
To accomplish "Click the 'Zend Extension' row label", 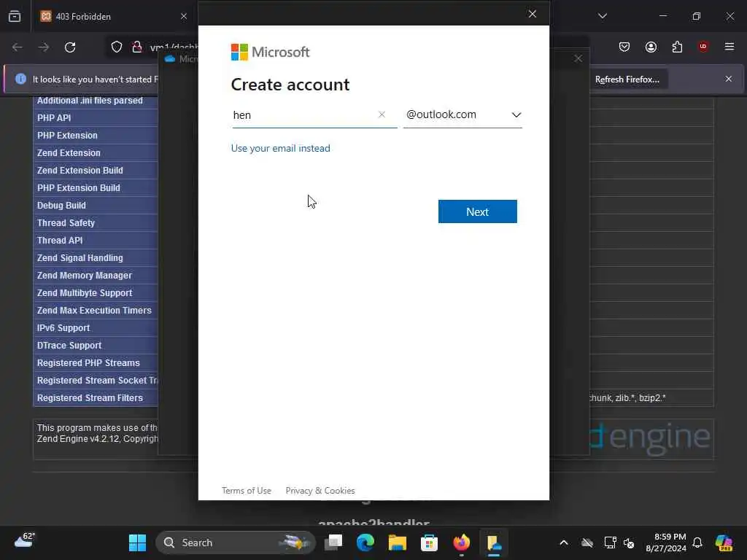I will 69,153.
